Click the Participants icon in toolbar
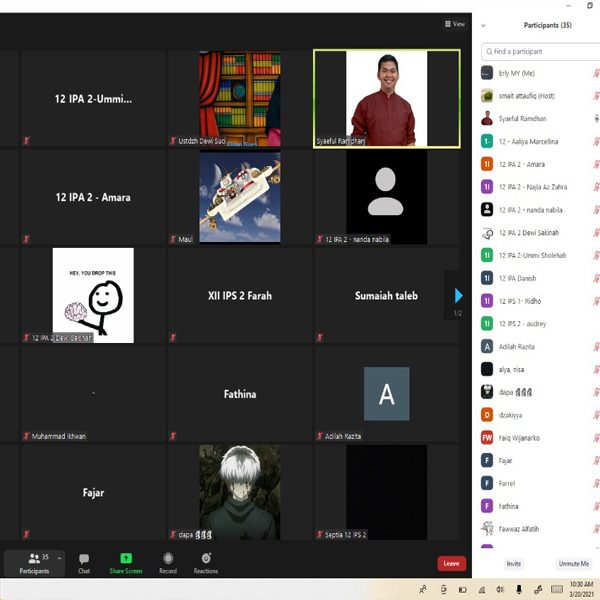Image resolution: width=600 pixels, height=600 pixels. point(33,561)
